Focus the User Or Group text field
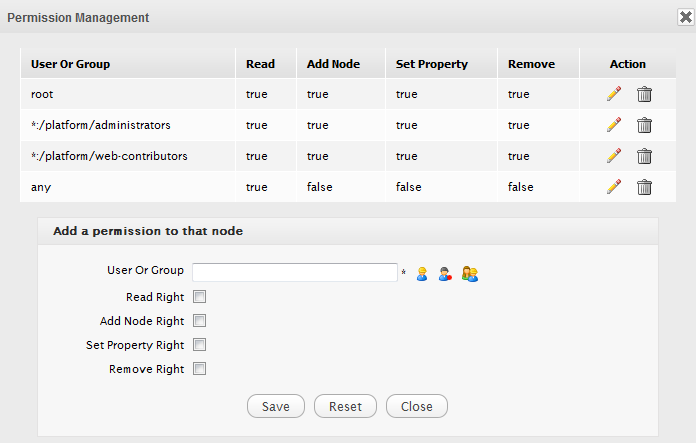 tap(295, 273)
